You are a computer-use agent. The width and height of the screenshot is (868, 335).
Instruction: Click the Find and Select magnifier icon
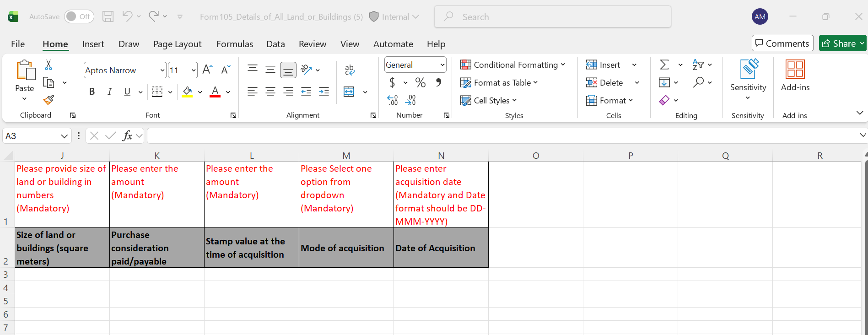tap(698, 82)
